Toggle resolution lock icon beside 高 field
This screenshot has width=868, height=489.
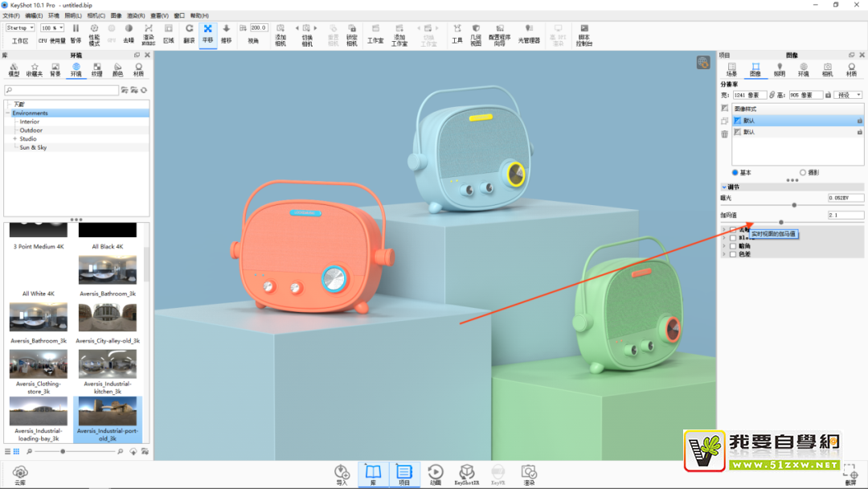[828, 95]
